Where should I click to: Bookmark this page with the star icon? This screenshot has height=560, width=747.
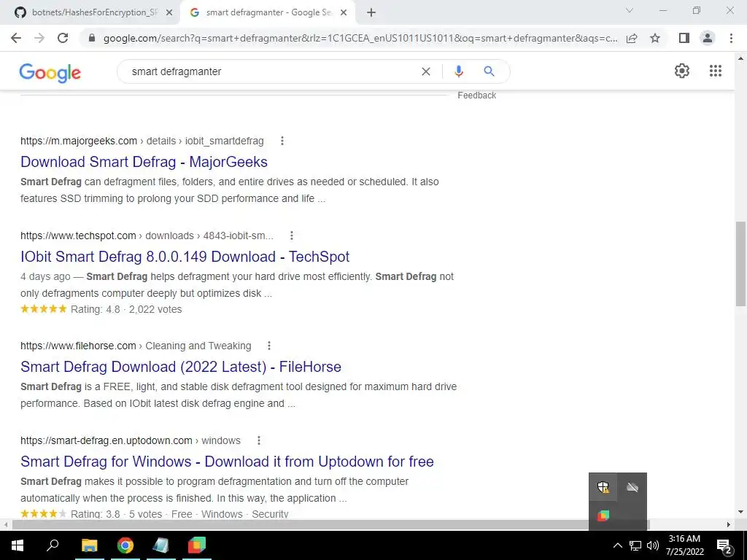655,38
